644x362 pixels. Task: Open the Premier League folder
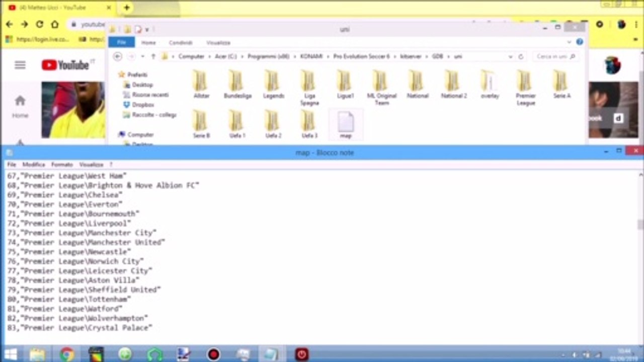coord(525,87)
